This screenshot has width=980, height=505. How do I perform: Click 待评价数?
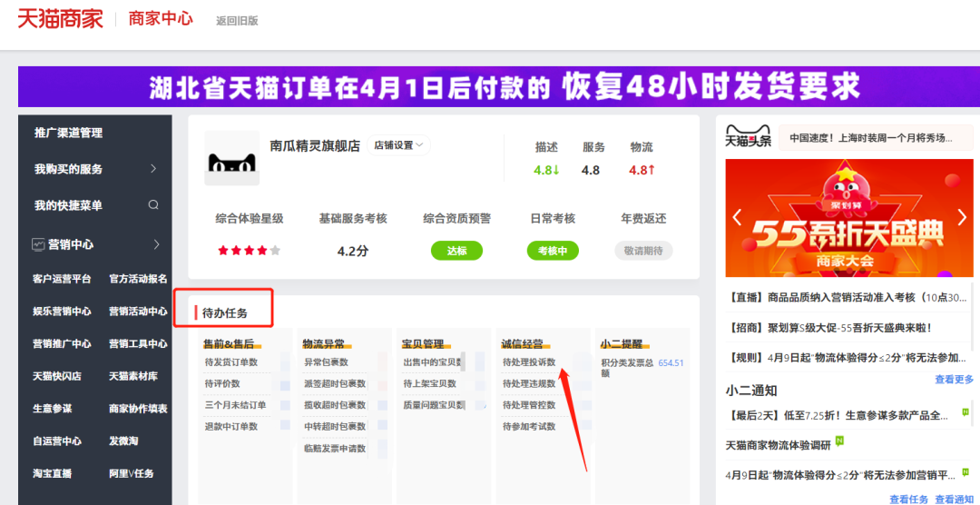tap(222, 383)
